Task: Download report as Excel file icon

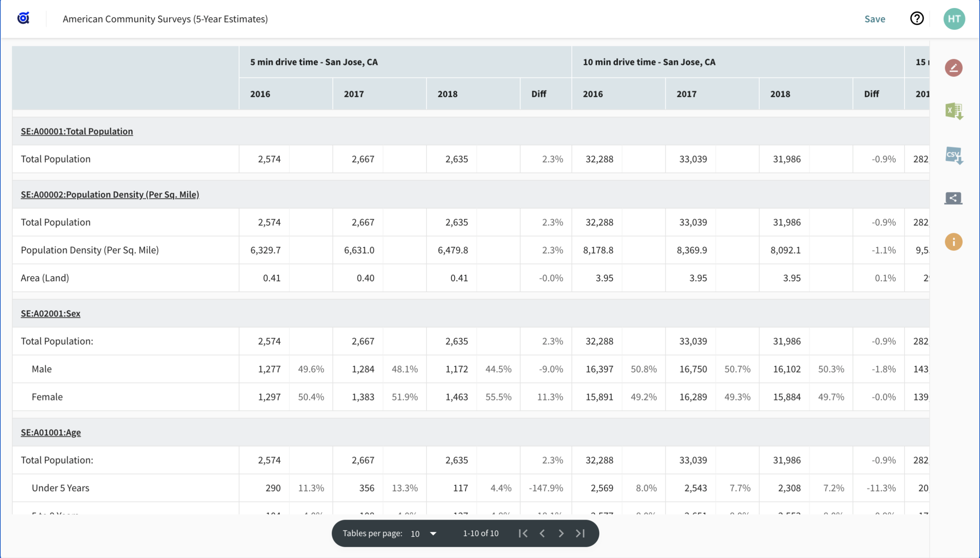Action: (954, 112)
